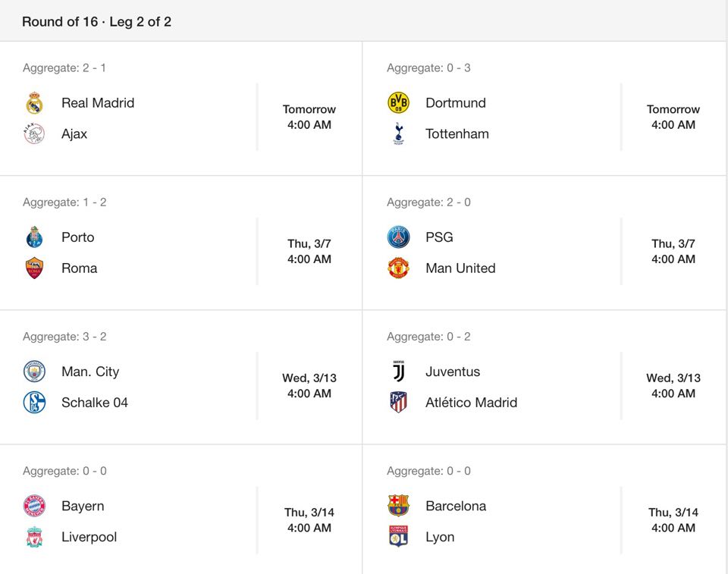Viewport: 728px width, 574px height.
Task: Open the Atlético Madrid team name link
Action: (471, 402)
